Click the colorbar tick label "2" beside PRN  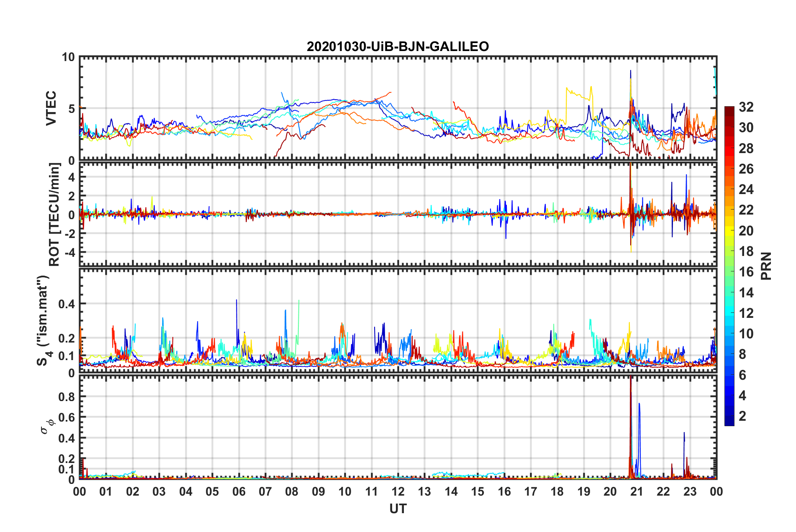point(742,416)
